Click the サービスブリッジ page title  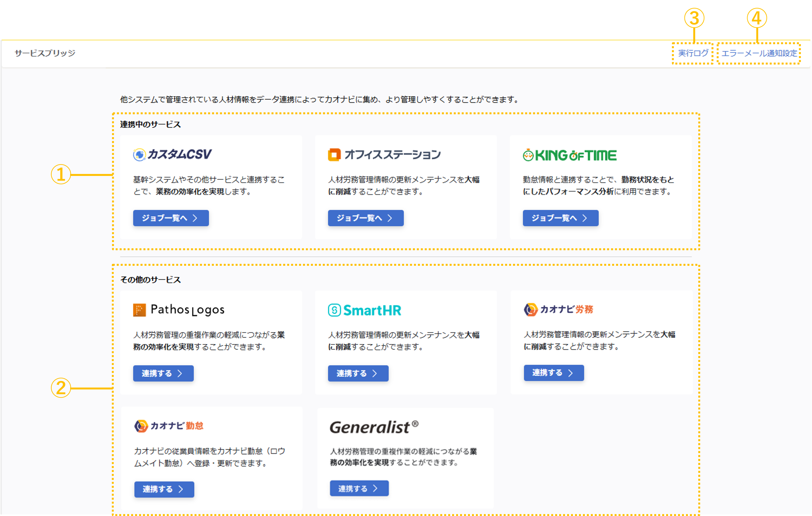[x=45, y=53]
